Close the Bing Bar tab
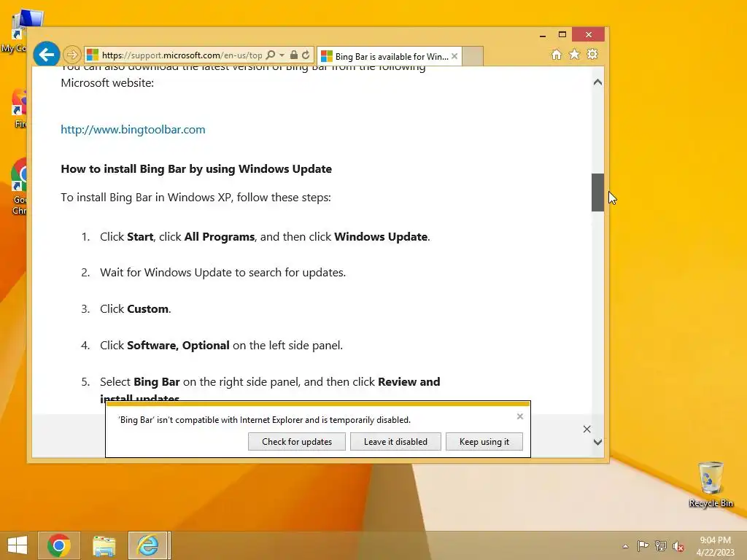 (454, 56)
